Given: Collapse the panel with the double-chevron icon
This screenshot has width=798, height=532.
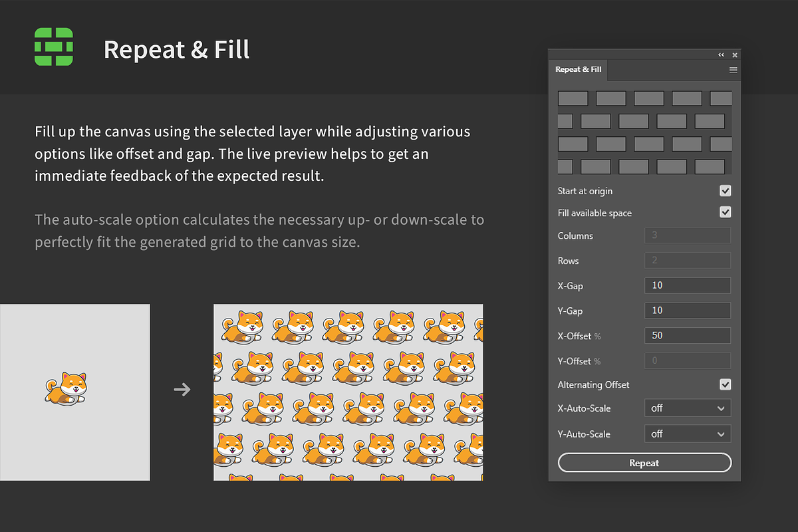Looking at the screenshot, I should pyautogui.click(x=720, y=55).
